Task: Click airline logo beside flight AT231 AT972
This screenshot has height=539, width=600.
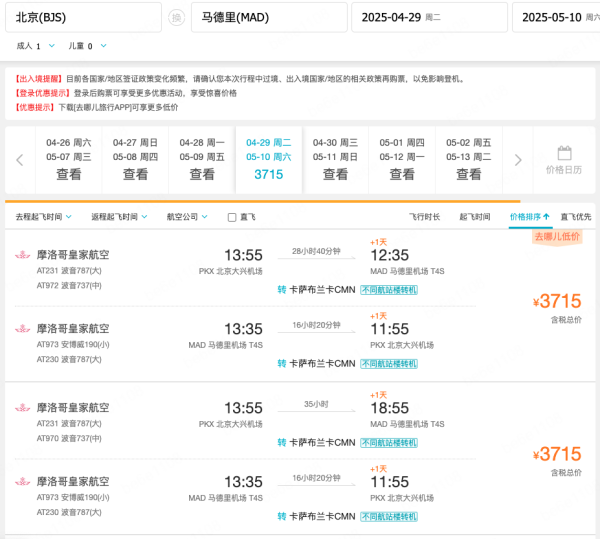Action: click(23, 255)
